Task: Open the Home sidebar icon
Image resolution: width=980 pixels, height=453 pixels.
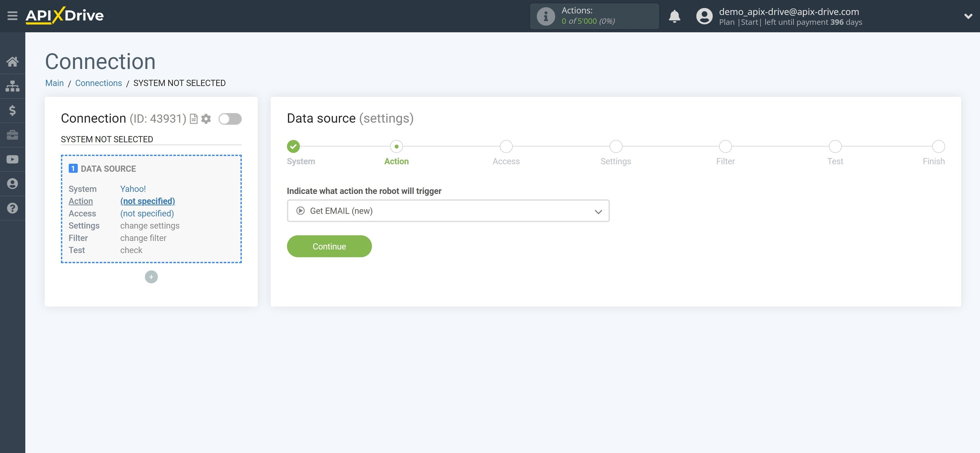Action: point(13,61)
